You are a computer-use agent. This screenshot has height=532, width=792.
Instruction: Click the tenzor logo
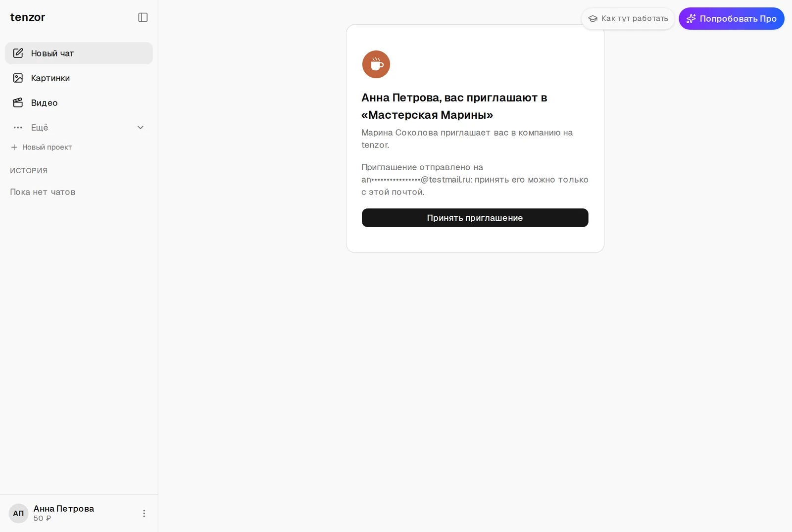pyautogui.click(x=28, y=17)
